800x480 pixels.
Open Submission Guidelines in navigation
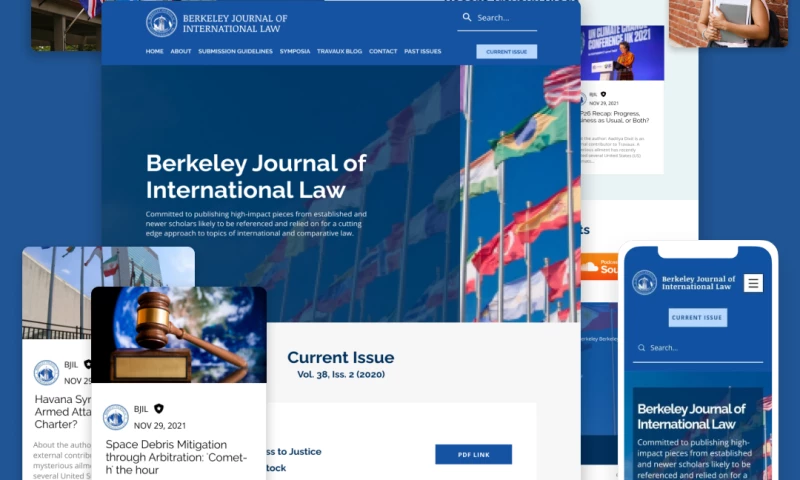click(235, 52)
